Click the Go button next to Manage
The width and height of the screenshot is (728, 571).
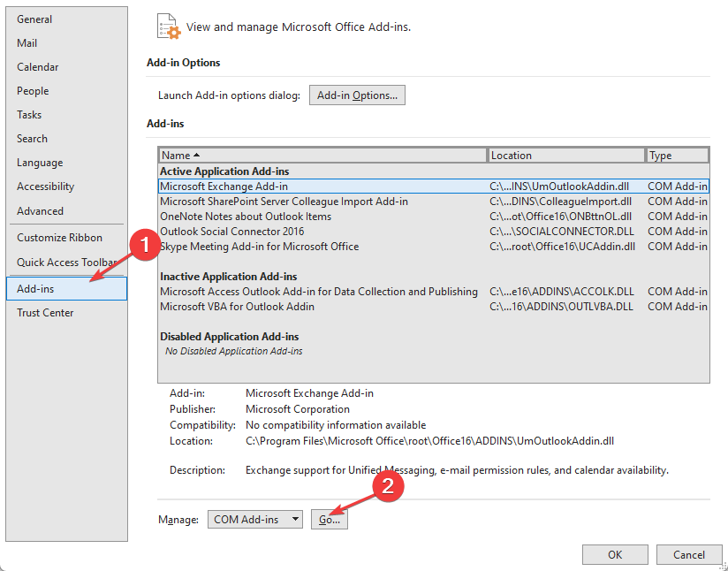[x=330, y=520]
